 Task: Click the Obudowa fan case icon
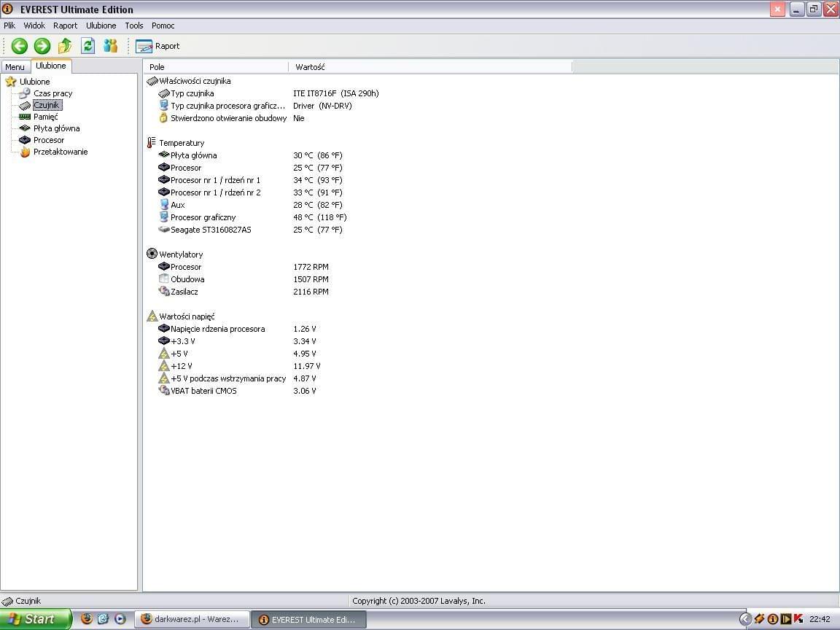164,279
